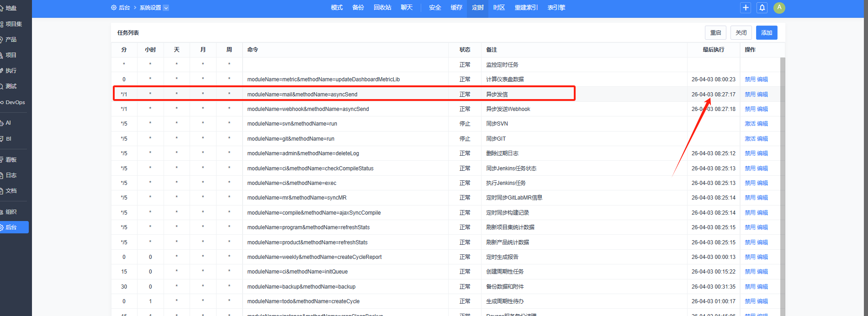Select the moduleName=svn&methodName=run command text
868x316 pixels.
[x=292, y=124]
